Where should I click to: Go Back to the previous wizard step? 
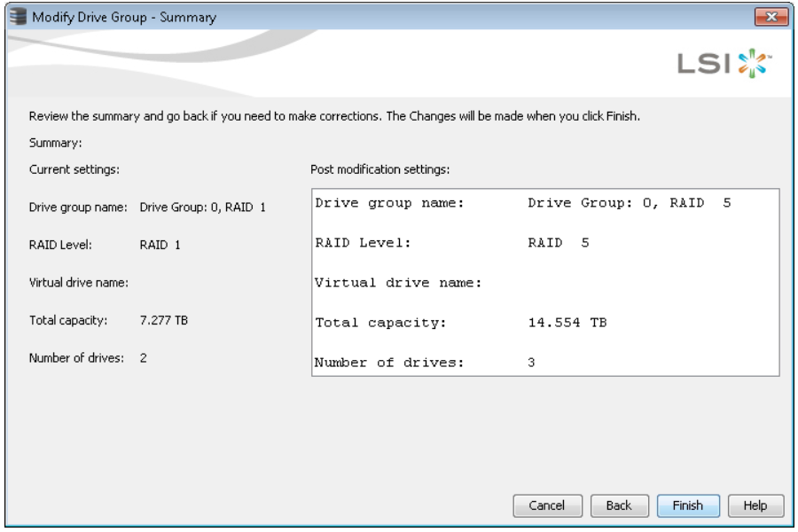(619, 505)
